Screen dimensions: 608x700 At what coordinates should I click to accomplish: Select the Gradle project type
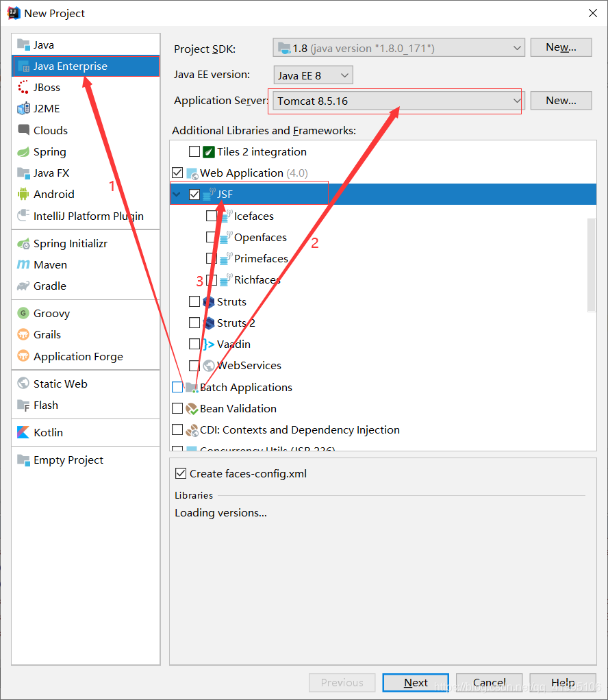click(x=86, y=286)
